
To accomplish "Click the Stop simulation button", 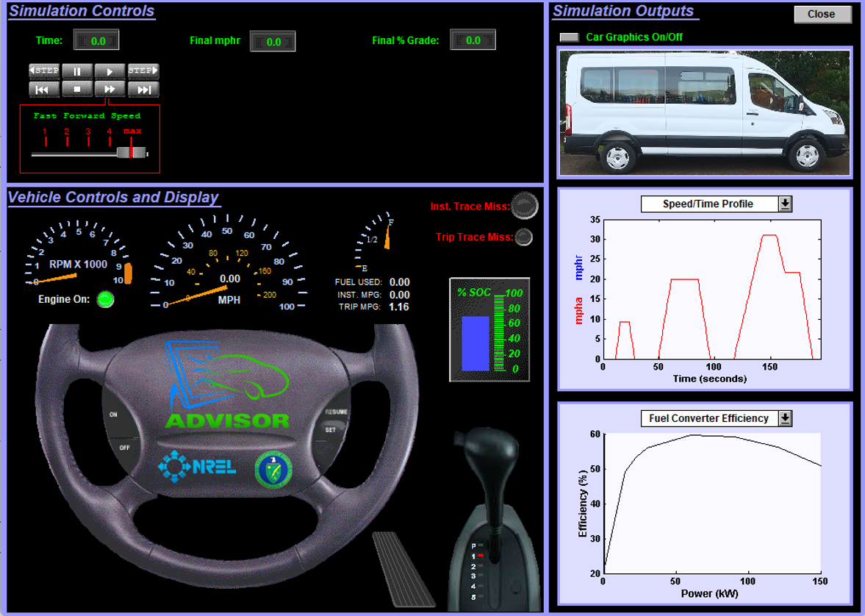I will coord(77,90).
